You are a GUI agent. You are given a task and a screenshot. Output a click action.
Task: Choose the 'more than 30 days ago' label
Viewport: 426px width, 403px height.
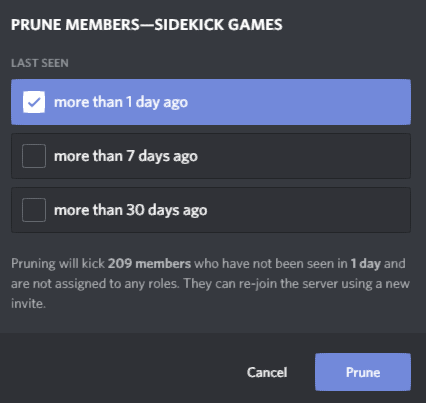(131, 210)
